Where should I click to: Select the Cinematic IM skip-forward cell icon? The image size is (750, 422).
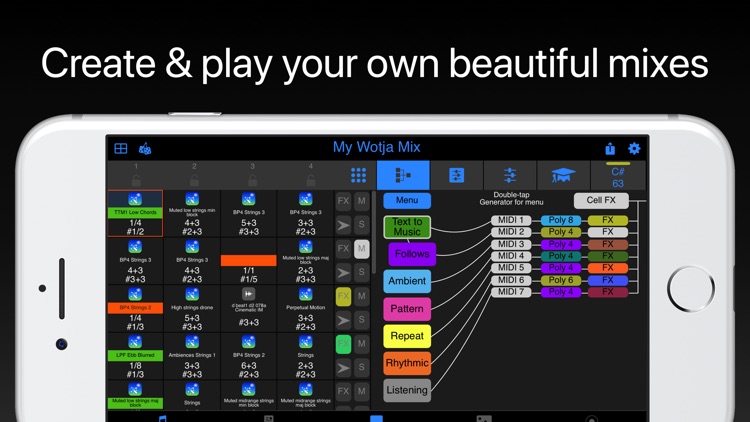pos(248,294)
